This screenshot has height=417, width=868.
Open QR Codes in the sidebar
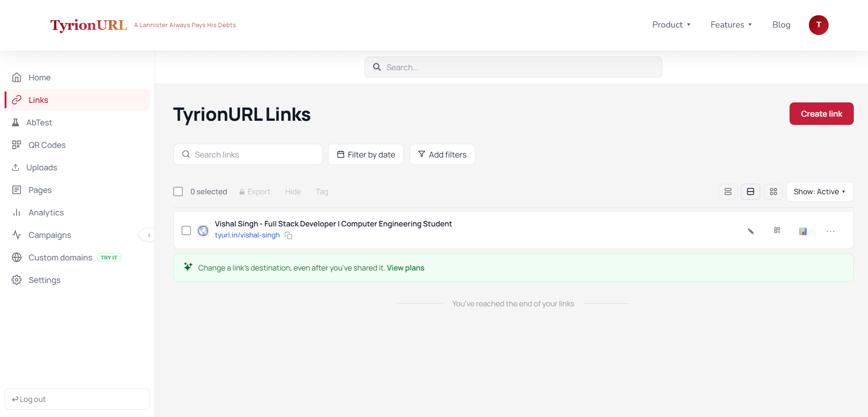(x=77, y=145)
